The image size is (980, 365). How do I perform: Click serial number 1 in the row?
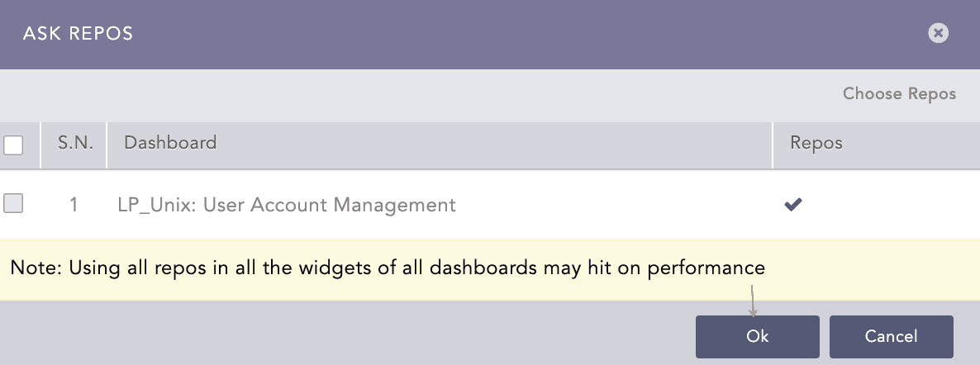click(74, 205)
